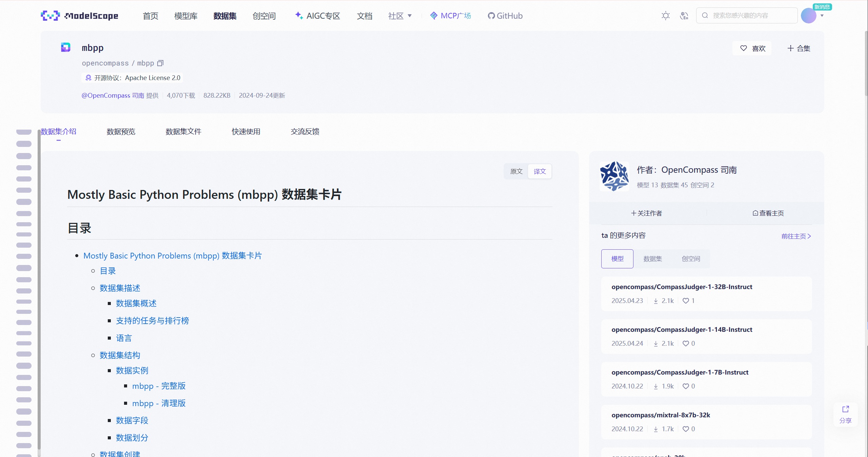This screenshot has width=868, height=457.
Task: Open the account dropdown arrow
Action: point(822,16)
